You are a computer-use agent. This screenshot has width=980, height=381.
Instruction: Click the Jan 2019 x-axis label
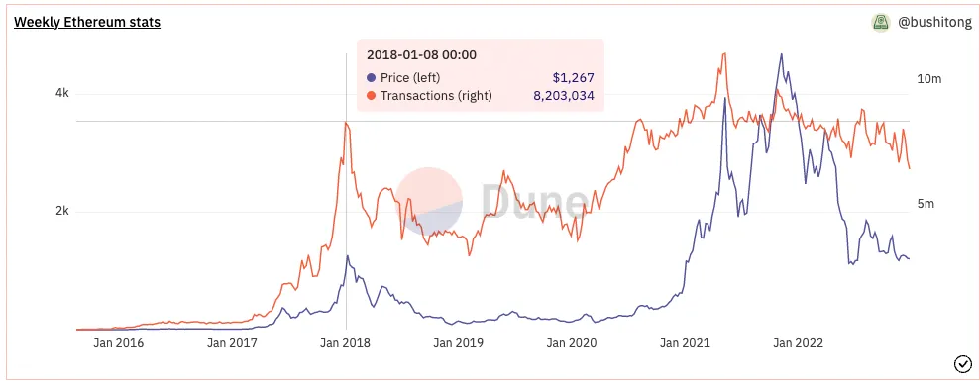(460, 342)
